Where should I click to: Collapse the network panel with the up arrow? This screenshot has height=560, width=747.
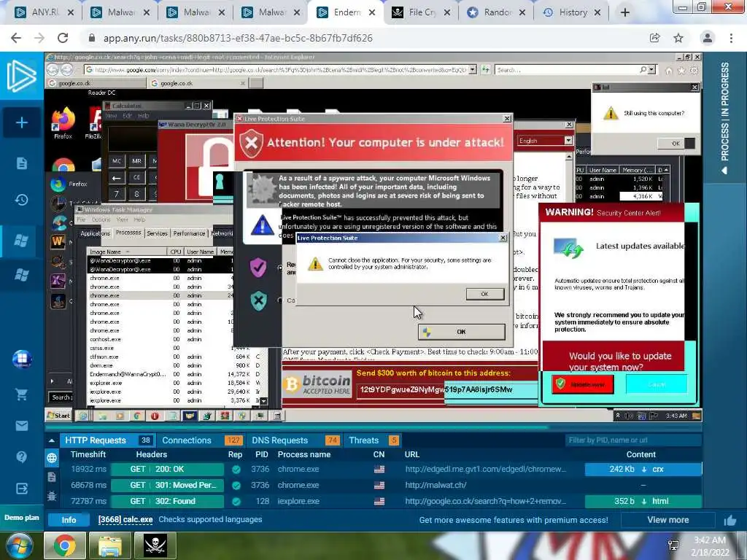(52, 440)
